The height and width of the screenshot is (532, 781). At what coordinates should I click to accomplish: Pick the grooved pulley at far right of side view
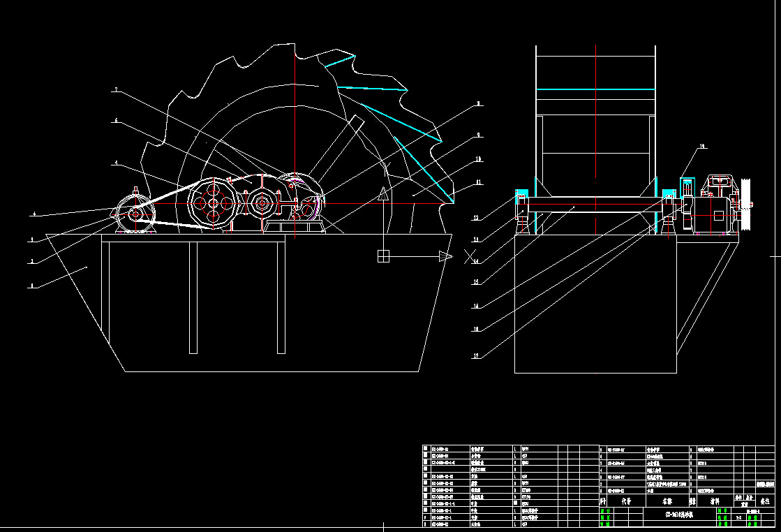click(745, 204)
